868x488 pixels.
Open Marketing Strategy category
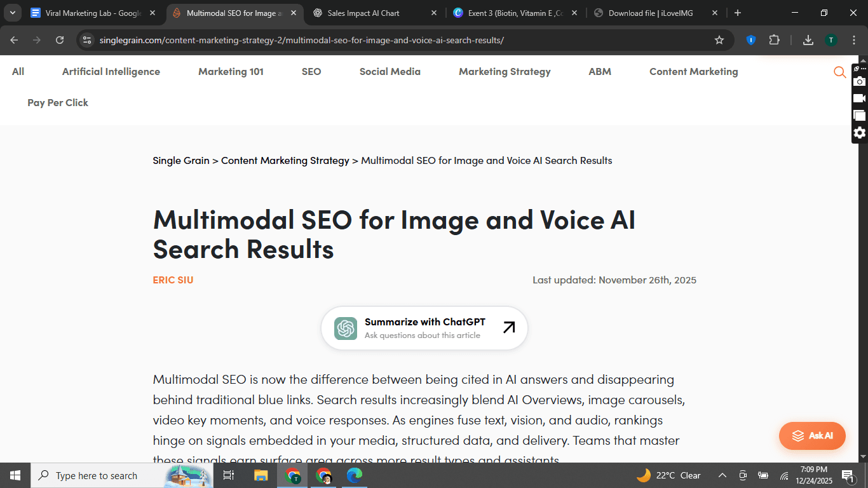505,72
